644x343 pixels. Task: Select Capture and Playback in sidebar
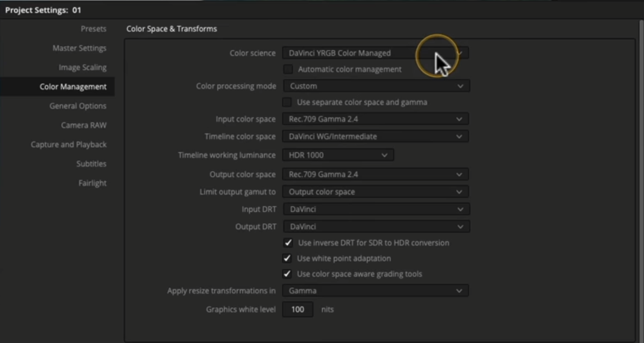(x=68, y=144)
